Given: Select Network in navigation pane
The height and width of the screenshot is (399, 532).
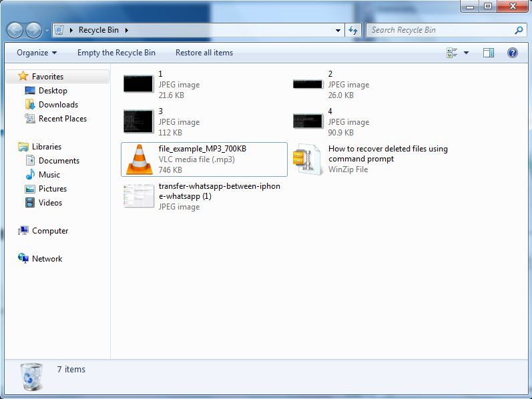Looking at the screenshot, I should 47,258.
